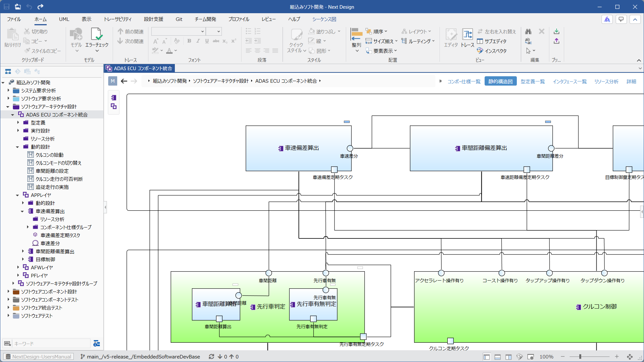644x362 pixels.
Task: Click the トレース view icon
Action: tap(467, 38)
